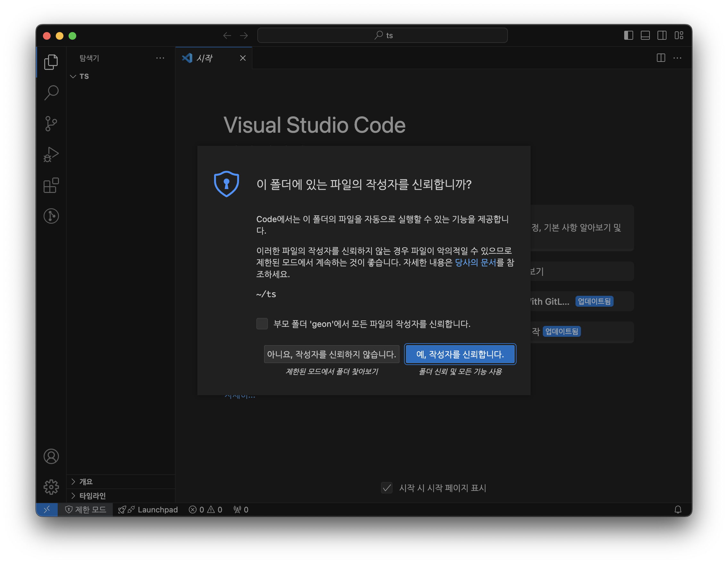Image resolution: width=728 pixels, height=564 pixels.
Task: Uncheck show welcome page on startup
Action: click(387, 488)
